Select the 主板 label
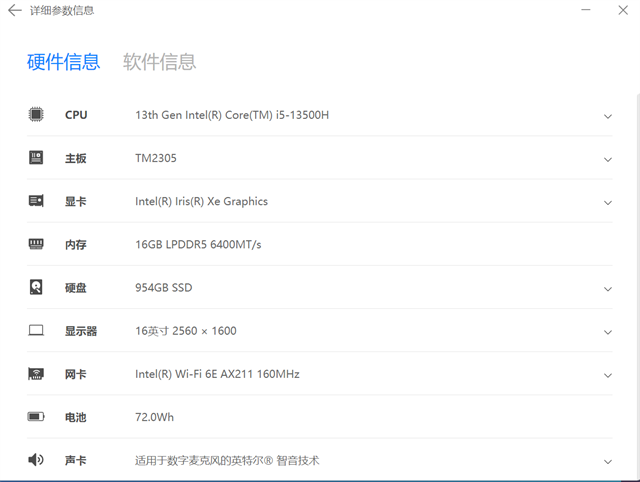This screenshot has width=640, height=482. pos(76,158)
